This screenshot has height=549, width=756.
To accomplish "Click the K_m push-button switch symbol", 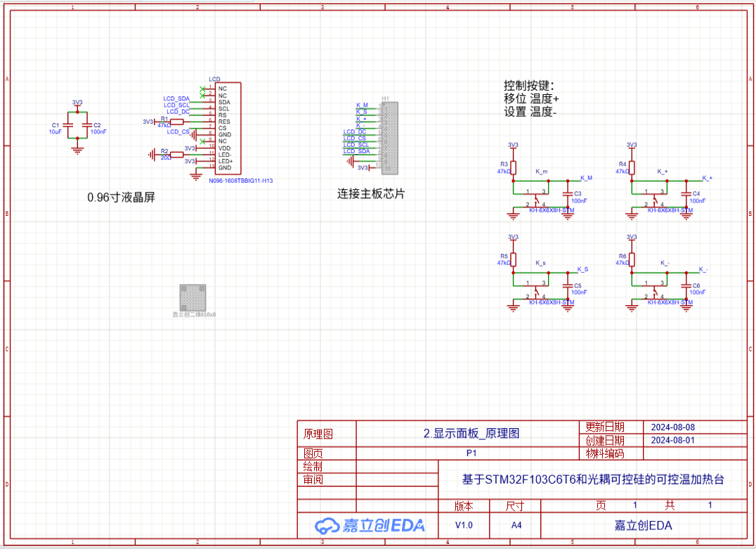I will (x=538, y=198).
